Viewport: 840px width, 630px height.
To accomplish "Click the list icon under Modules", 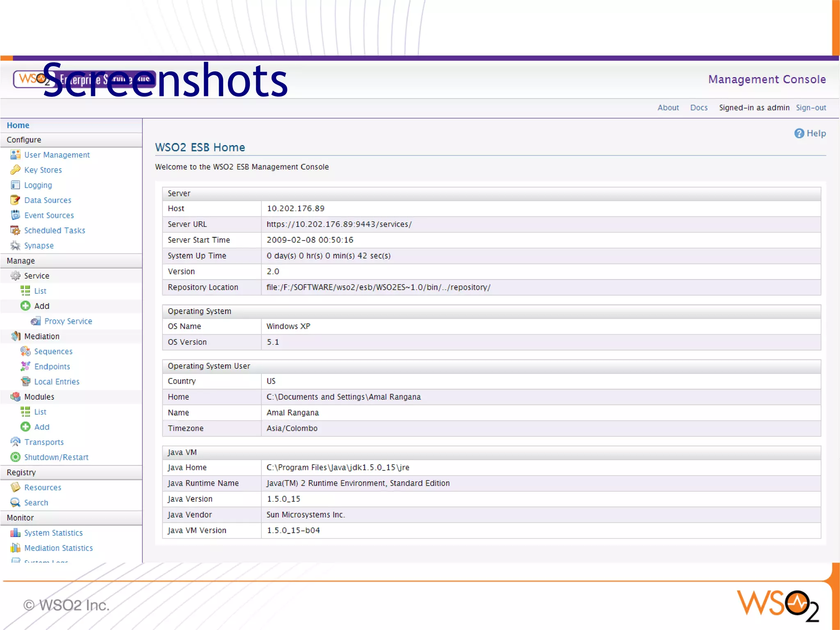I will 25,412.
